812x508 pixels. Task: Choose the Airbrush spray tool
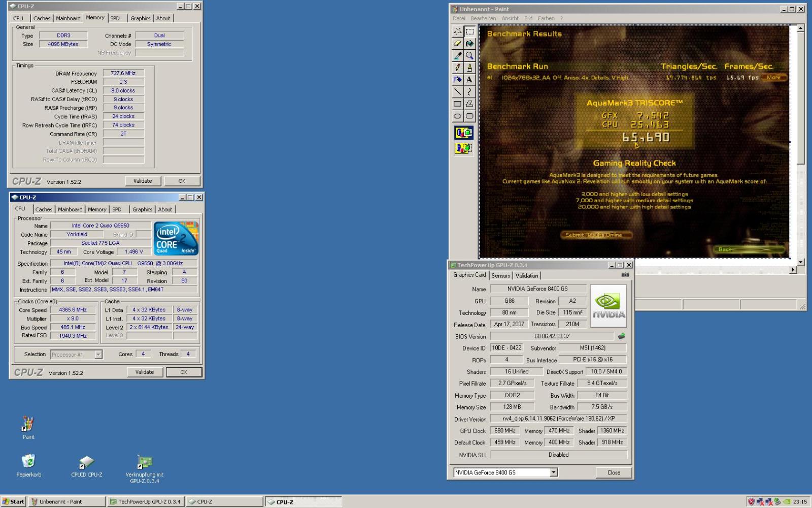click(458, 80)
